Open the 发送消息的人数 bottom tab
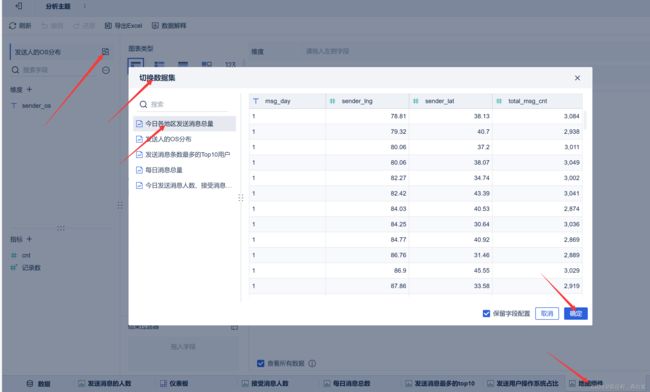 click(x=104, y=383)
